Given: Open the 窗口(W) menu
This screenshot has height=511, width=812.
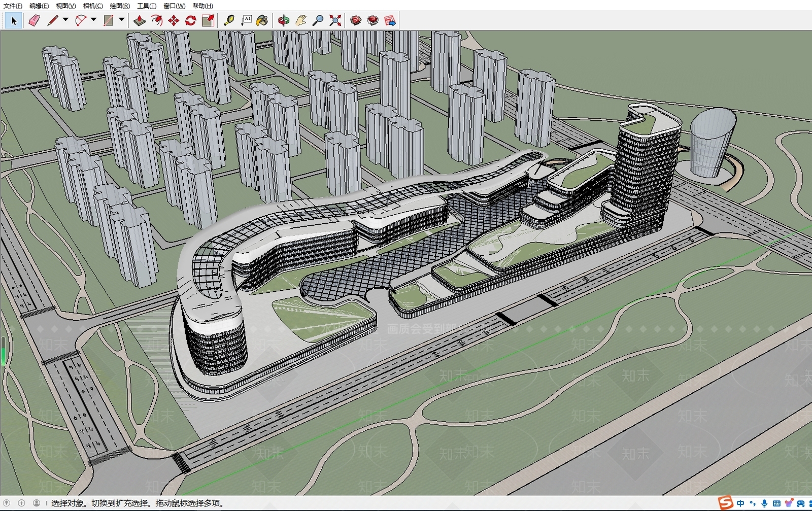Looking at the screenshot, I should click(x=174, y=6).
